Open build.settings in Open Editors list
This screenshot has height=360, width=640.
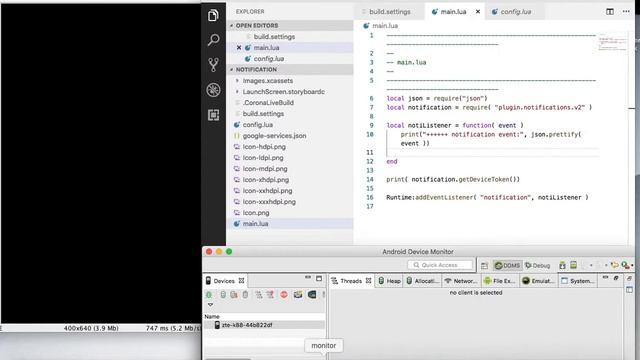pos(291,36)
